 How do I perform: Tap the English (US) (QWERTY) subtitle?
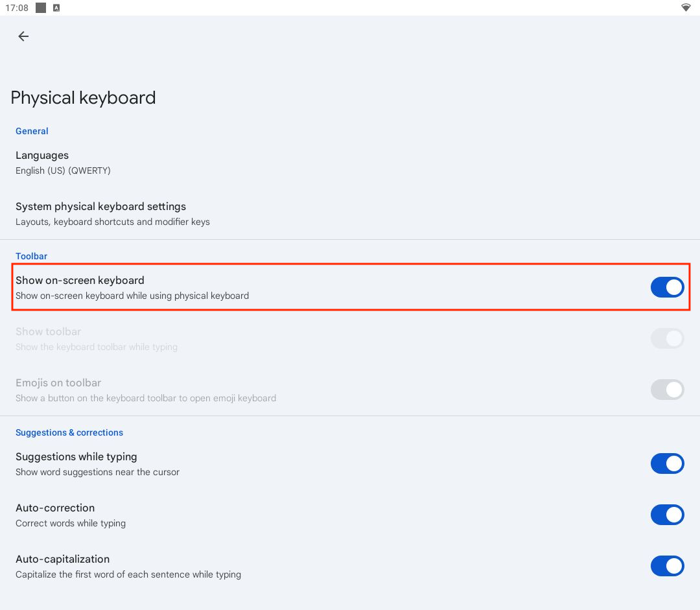tap(63, 170)
